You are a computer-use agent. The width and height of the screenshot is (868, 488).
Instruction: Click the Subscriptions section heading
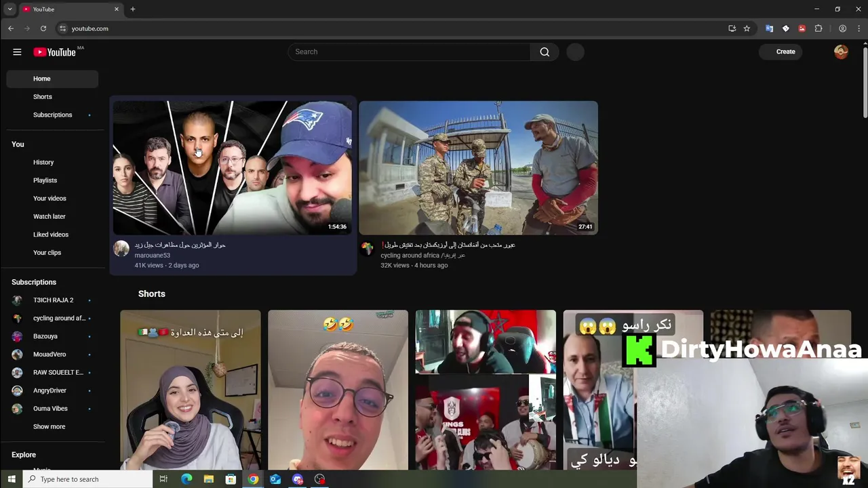pos(34,282)
